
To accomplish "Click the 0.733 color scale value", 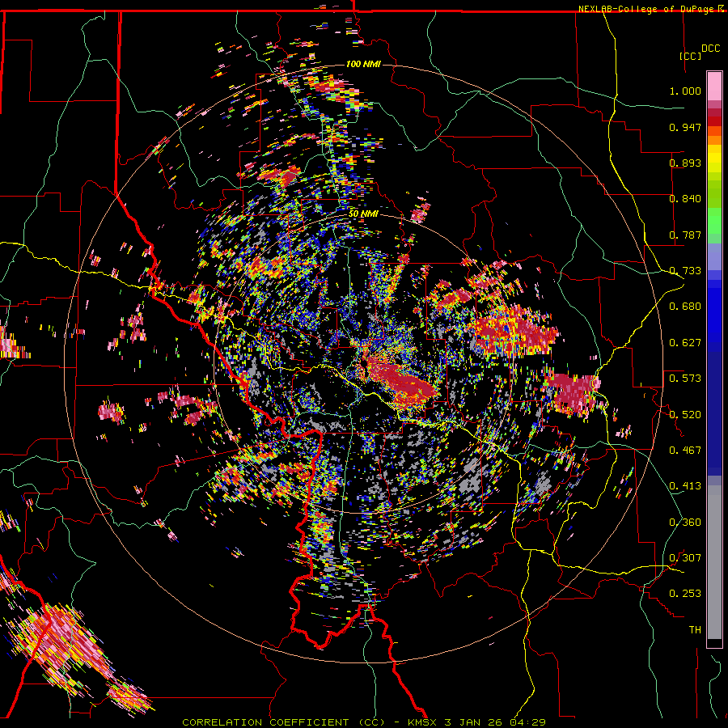I will point(685,271).
